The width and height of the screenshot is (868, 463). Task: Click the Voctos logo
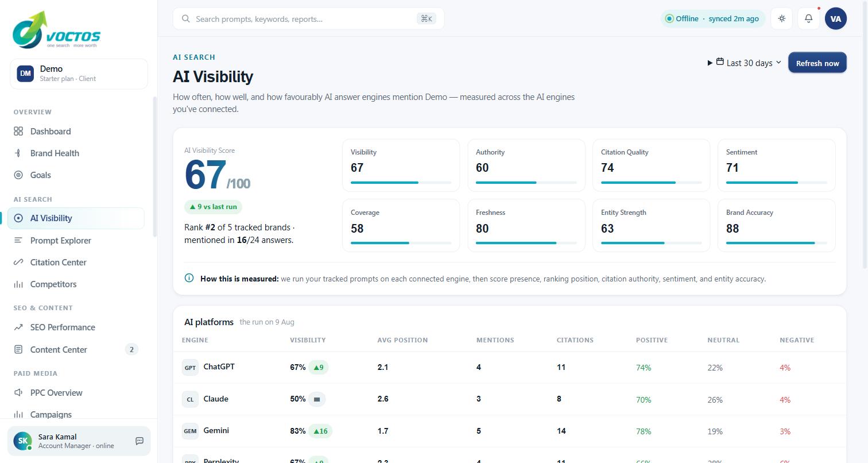(56, 30)
